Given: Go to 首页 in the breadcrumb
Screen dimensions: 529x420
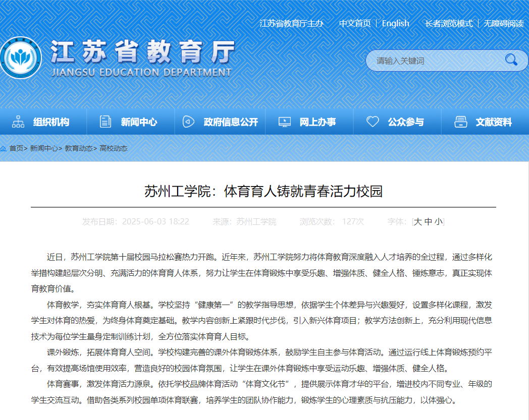Looking at the screenshot, I should tap(16, 148).
